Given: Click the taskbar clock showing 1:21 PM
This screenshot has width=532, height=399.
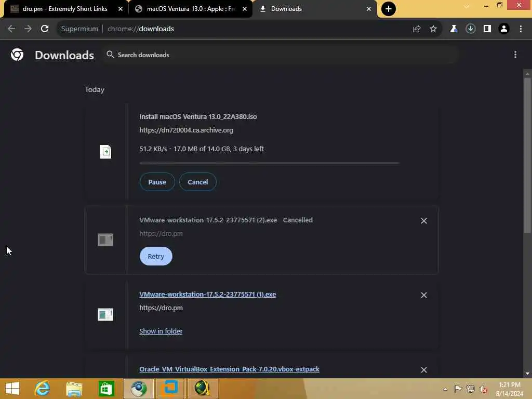Looking at the screenshot, I should point(510,389).
